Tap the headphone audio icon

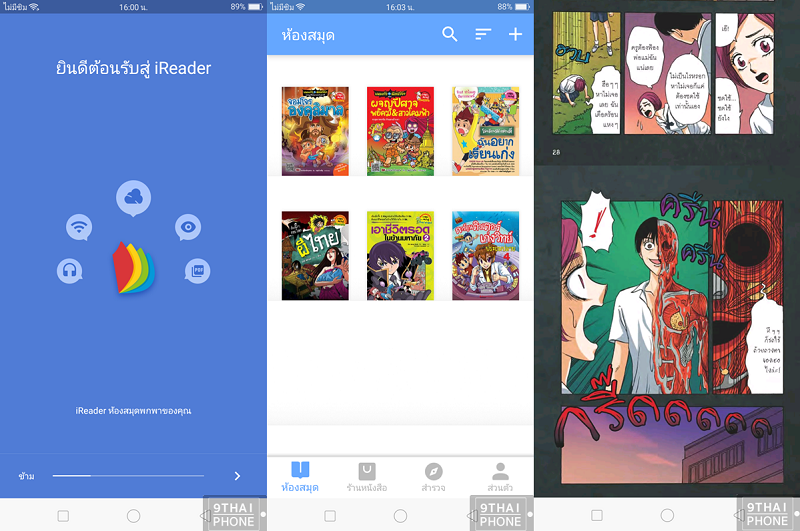click(69, 270)
